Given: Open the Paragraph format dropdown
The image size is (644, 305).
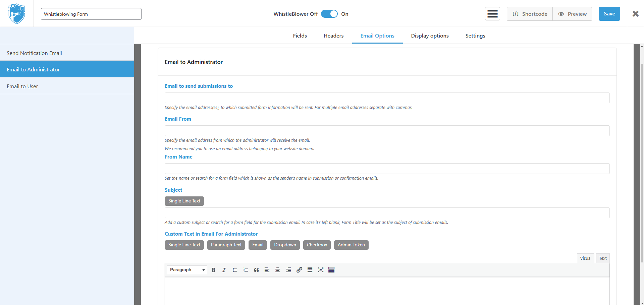Looking at the screenshot, I should (187, 270).
